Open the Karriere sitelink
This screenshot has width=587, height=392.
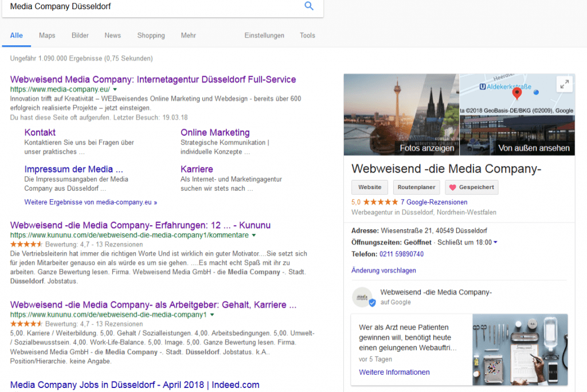(197, 169)
